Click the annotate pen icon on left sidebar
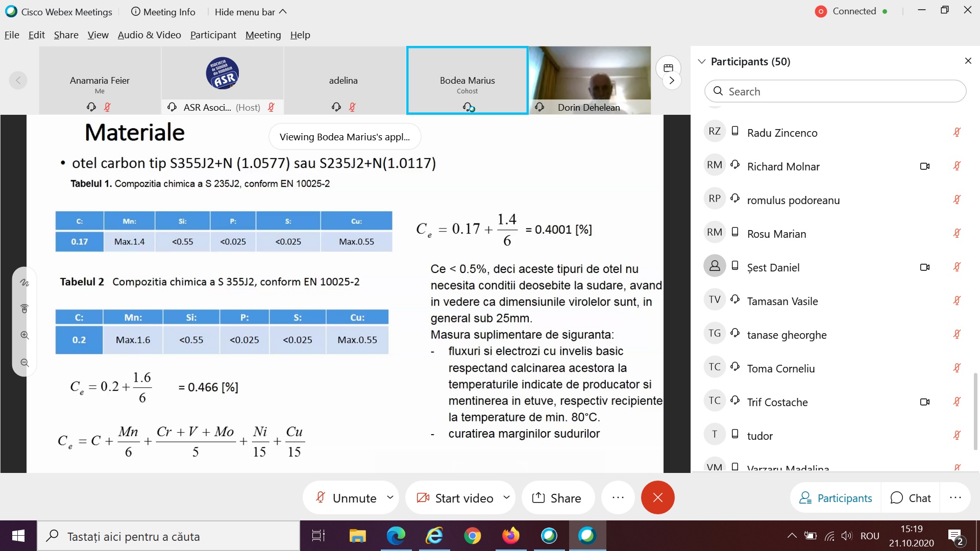This screenshot has width=980, height=551. pos(24,283)
